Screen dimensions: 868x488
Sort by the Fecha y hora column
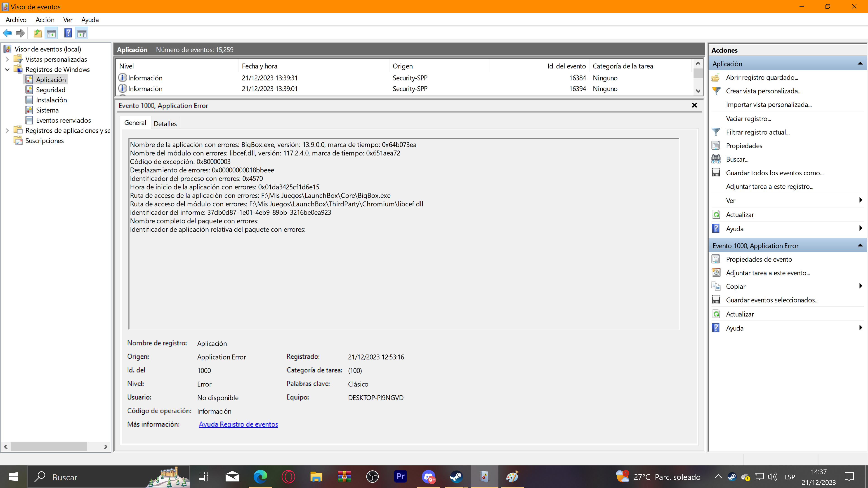click(313, 66)
